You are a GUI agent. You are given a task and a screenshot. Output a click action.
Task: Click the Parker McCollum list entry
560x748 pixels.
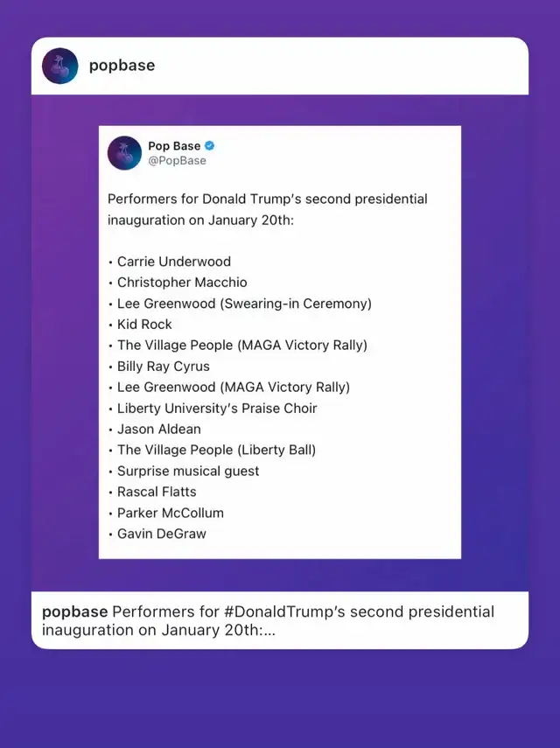click(171, 513)
